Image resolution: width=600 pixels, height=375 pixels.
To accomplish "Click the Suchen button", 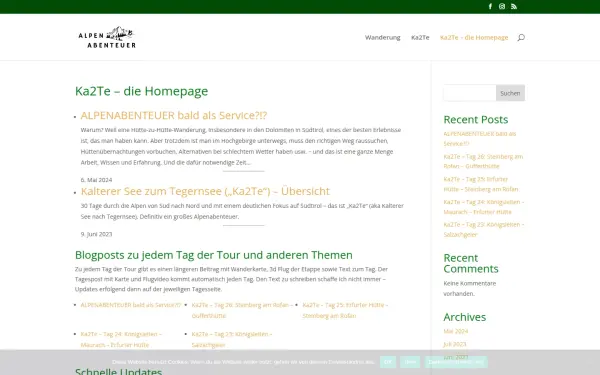I will (x=510, y=93).
